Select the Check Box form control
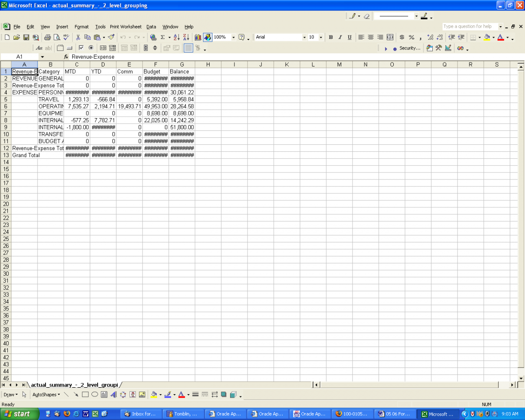 click(x=81, y=48)
